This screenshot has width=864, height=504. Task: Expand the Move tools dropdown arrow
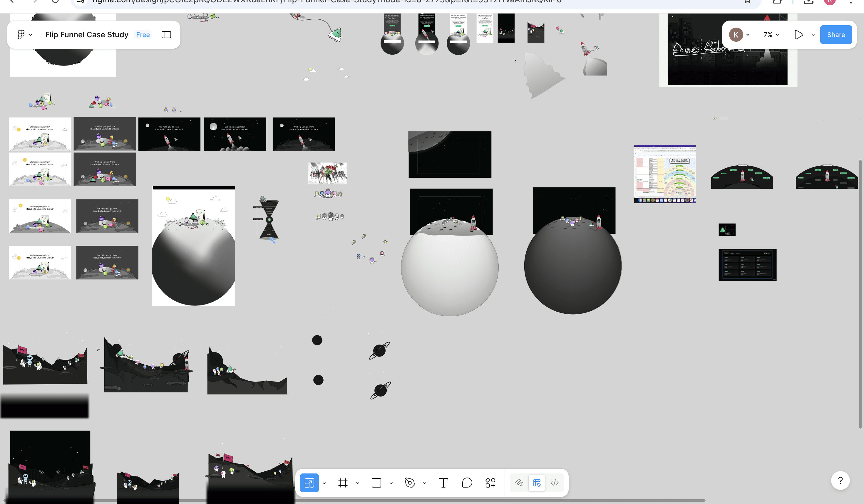click(x=324, y=483)
